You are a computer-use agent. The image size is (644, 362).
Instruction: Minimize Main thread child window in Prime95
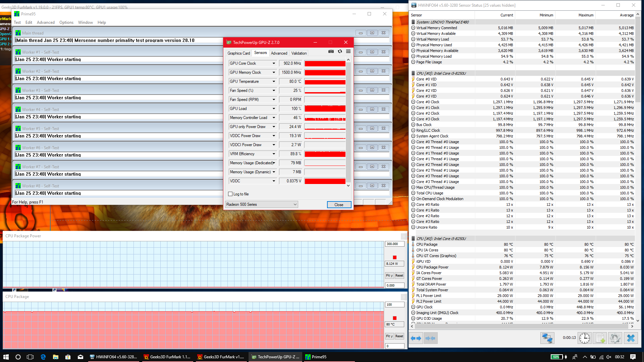click(361, 33)
